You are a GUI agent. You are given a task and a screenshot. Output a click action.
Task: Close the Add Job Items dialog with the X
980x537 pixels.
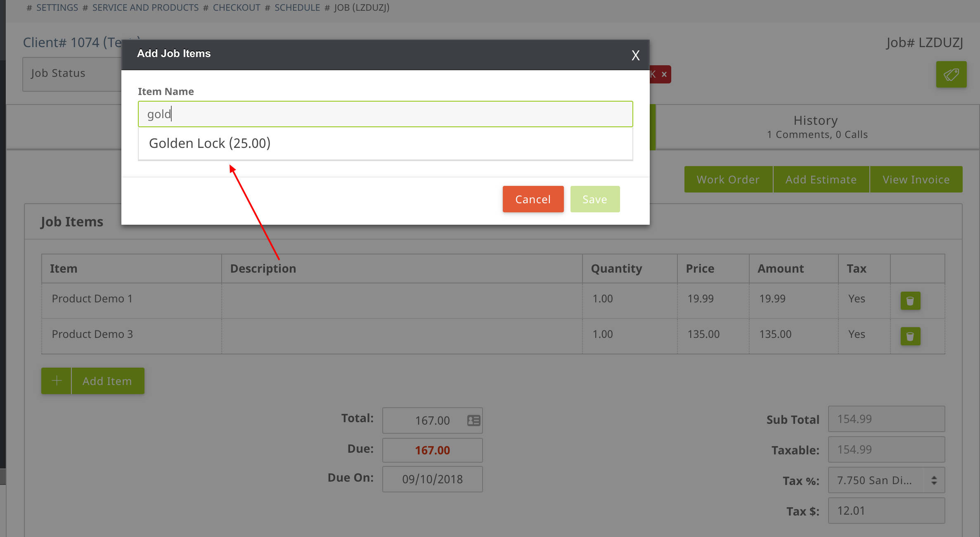pos(635,55)
